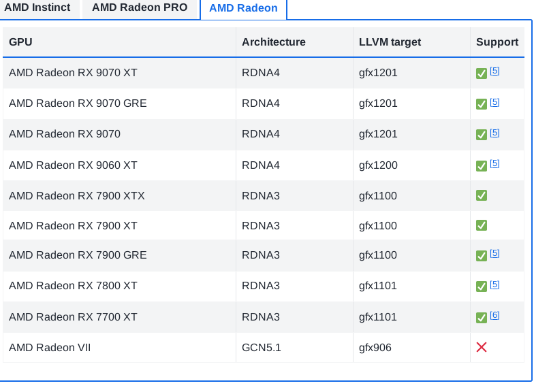Open footnote 5 in RX 7800 XT row

tap(494, 284)
